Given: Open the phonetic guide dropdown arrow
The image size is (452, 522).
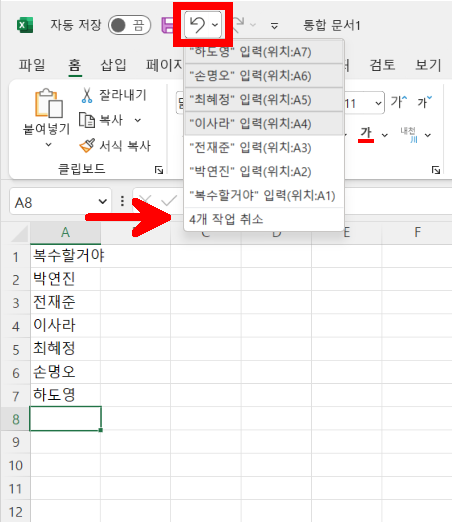Looking at the screenshot, I should point(428,135).
